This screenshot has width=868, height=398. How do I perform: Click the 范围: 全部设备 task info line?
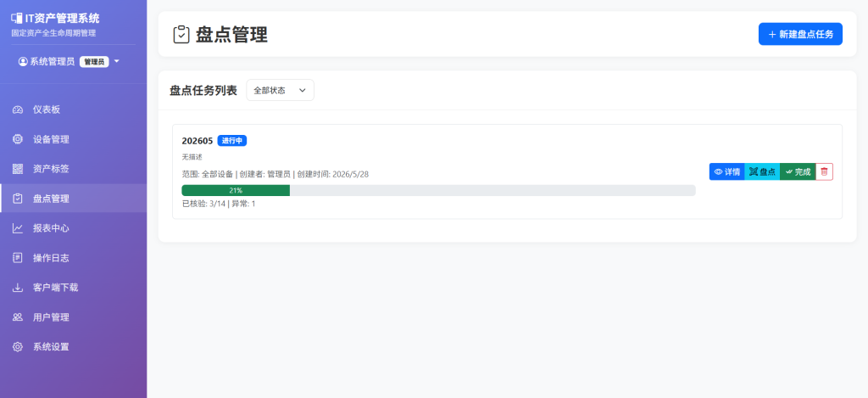click(x=275, y=174)
